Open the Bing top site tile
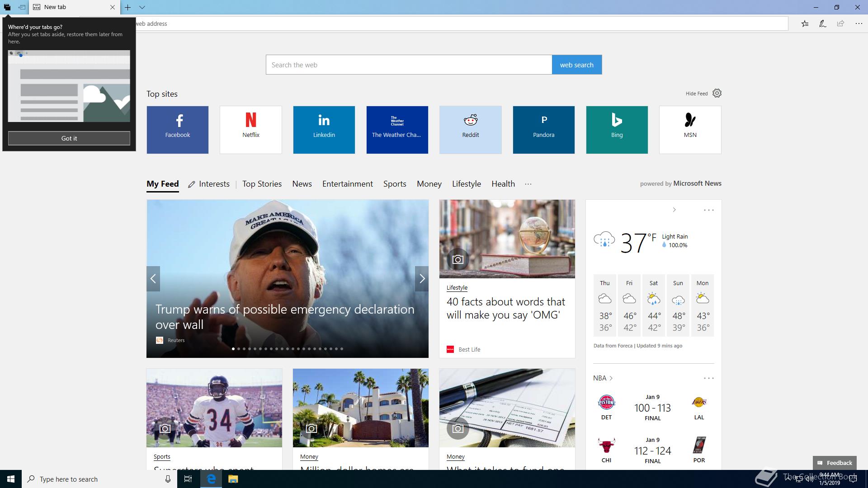 pyautogui.click(x=617, y=130)
